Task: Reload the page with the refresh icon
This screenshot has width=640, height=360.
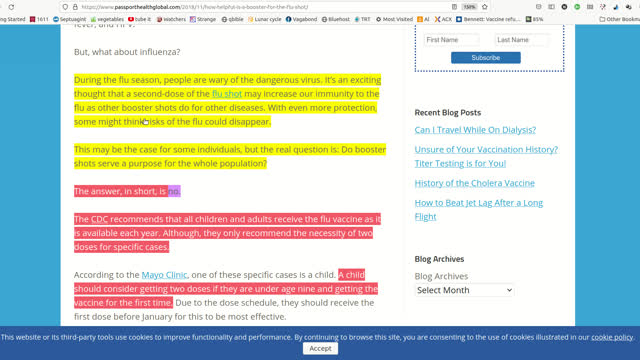Action: pos(11,7)
